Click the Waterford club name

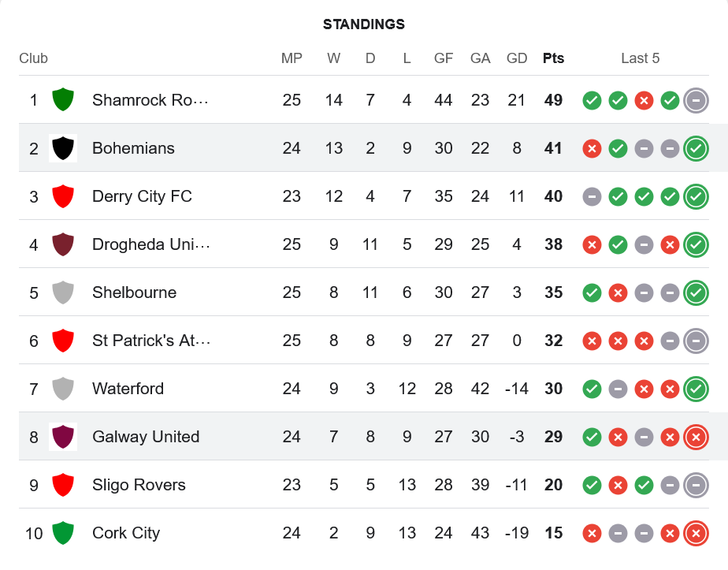128,389
